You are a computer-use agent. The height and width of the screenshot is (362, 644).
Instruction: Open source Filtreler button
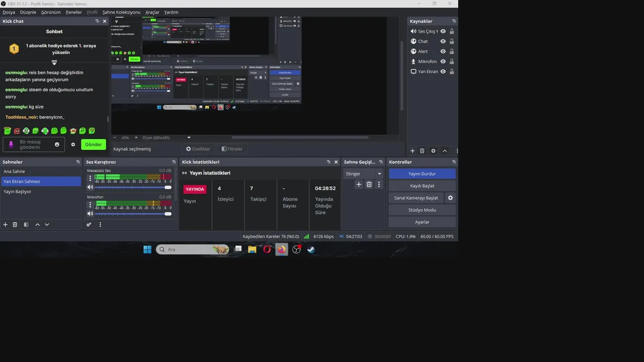[232, 149]
